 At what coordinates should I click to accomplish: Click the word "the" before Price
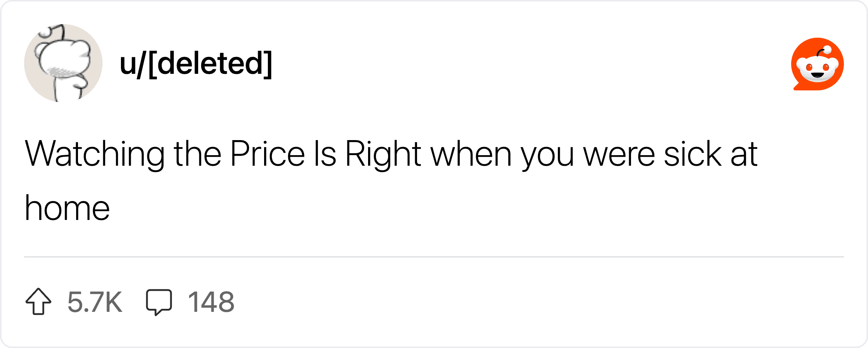point(197,154)
